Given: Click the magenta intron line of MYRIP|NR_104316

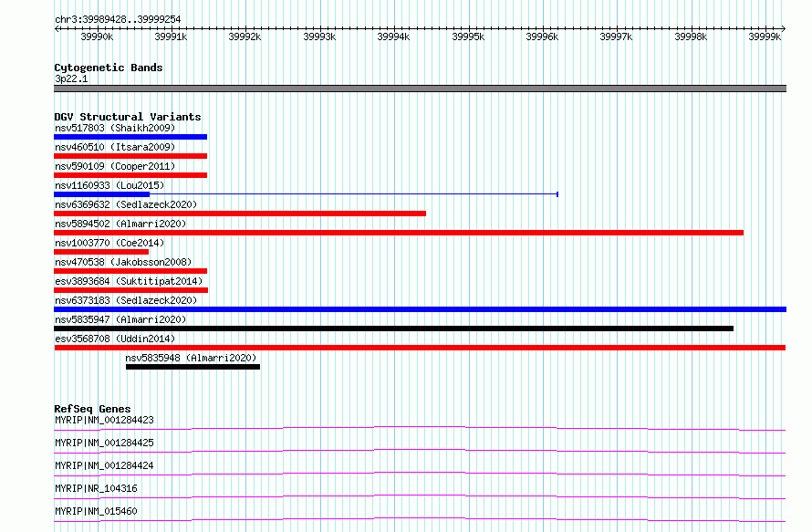Looking at the screenshot, I should pyautogui.click(x=420, y=496).
